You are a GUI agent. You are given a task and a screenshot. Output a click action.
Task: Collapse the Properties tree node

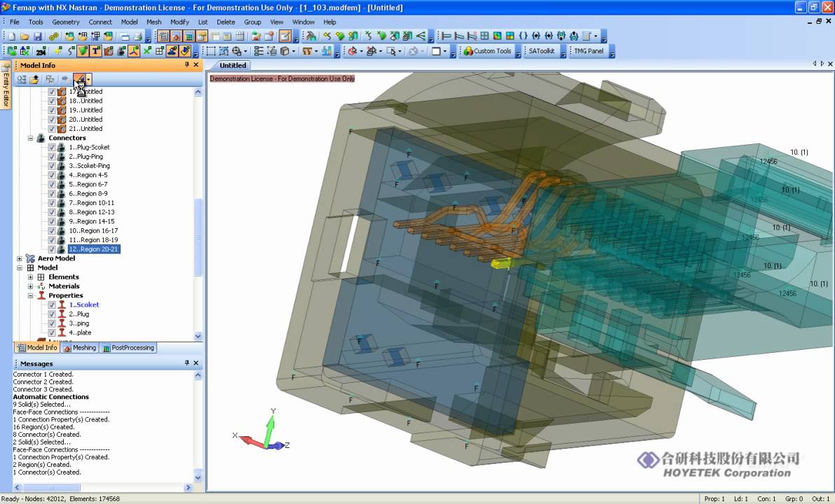(30, 295)
